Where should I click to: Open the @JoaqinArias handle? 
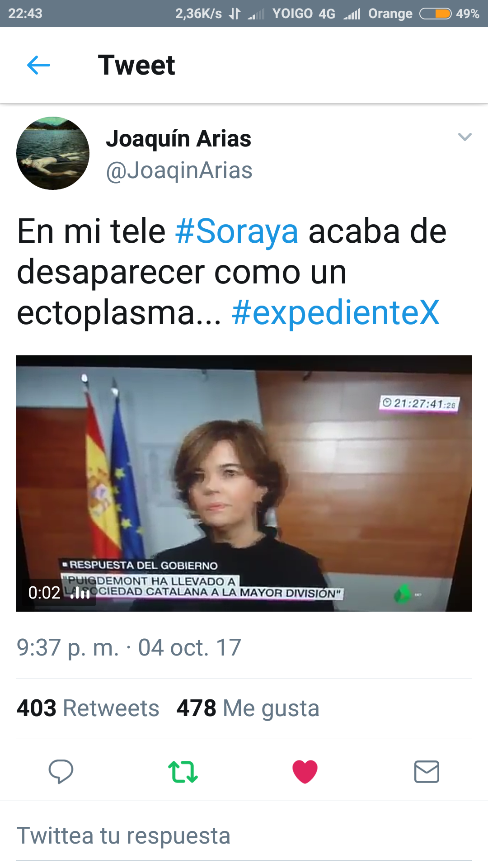tap(179, 171)
